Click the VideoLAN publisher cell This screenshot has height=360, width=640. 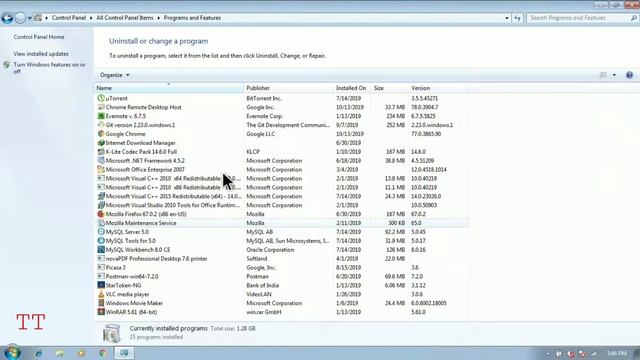coord(259,294)
